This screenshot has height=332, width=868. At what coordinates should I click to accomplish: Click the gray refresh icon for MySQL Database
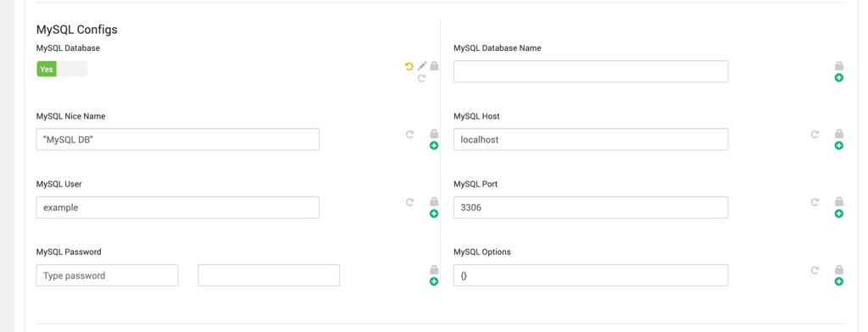click(421, 79)
